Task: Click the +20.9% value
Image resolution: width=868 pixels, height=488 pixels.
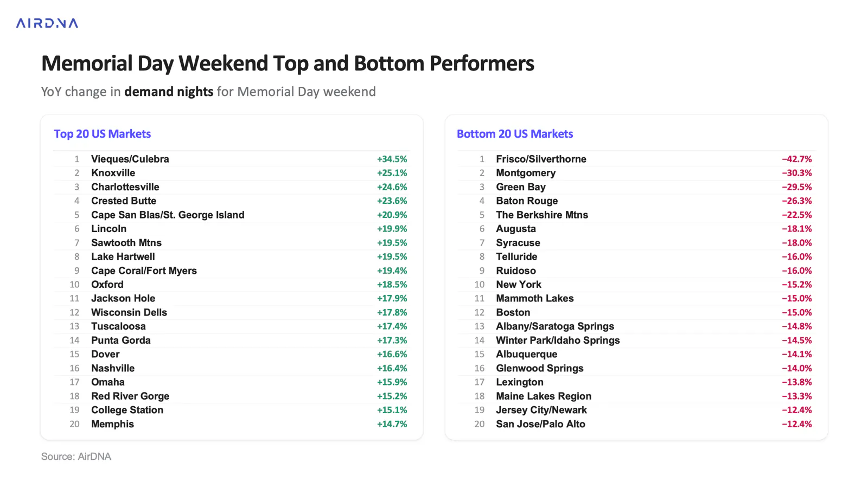Action: [392, 215]
